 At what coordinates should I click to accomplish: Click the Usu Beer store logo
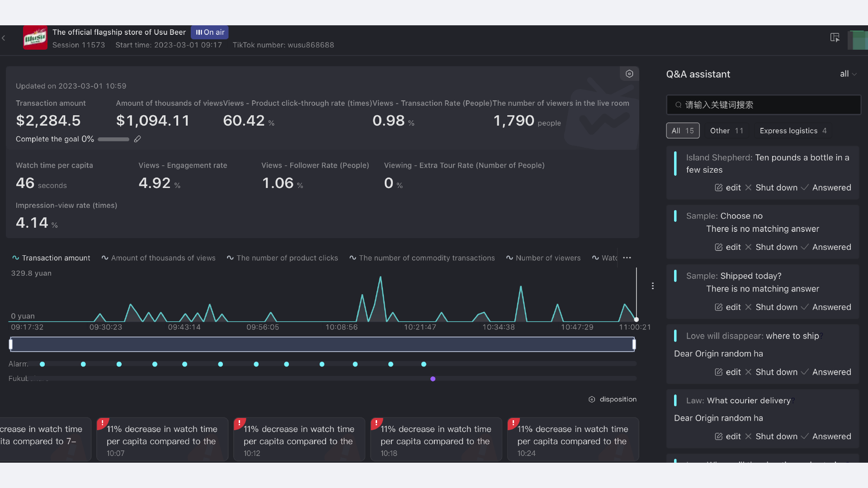[35, 38]
